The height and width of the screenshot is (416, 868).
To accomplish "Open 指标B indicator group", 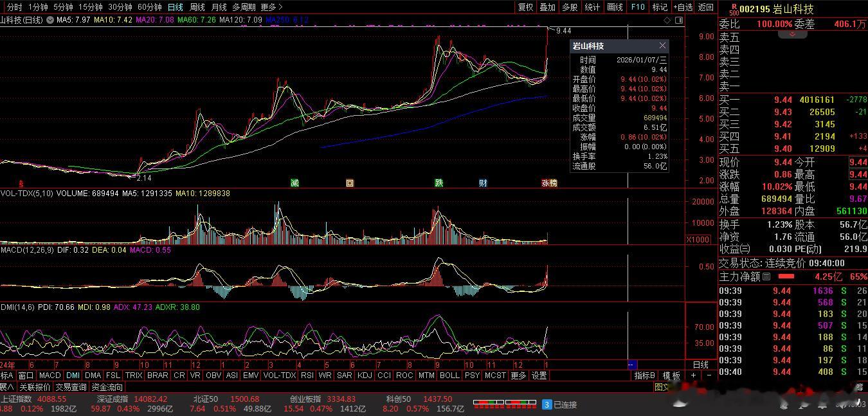I will (645, 375).
